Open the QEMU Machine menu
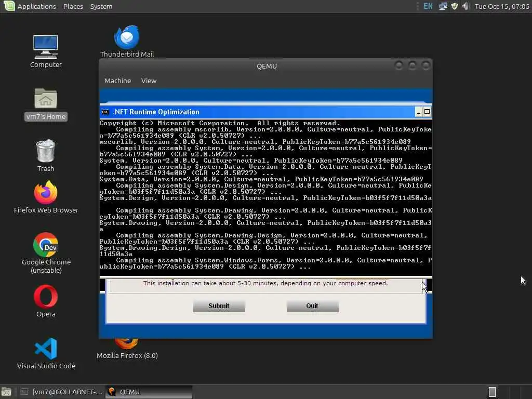This screenshot has width=532, height=399. [118, 81]
